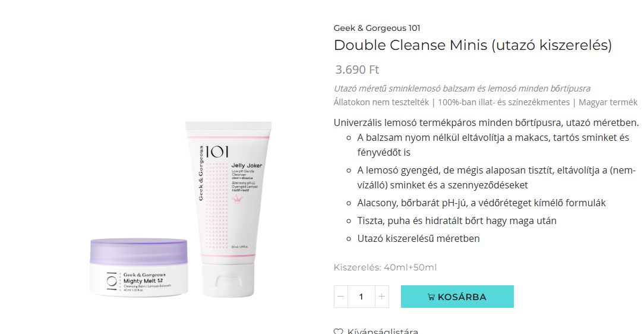Viewport: 644px width, 334px height.
Task: Click the shopping cart icon in KOSÁRBA
Action: (431, 297)
